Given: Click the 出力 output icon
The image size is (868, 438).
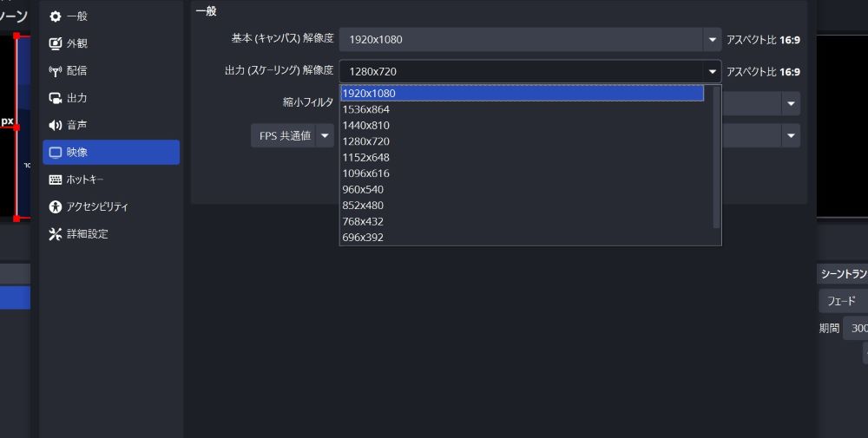Looking at the screenshot, I should click(x=56, y=98).
